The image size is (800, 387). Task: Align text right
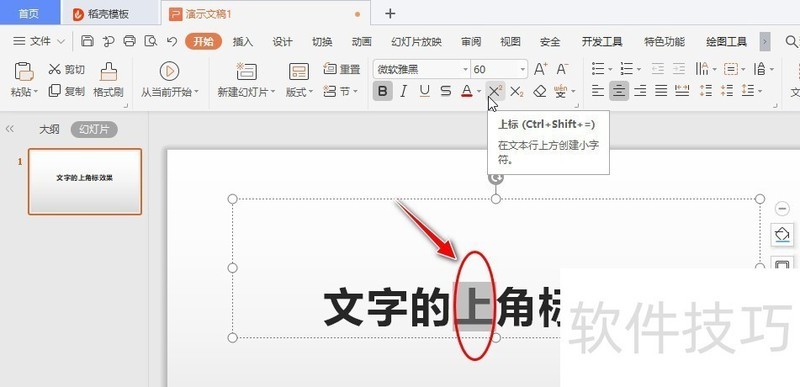[x=640, y=91]
